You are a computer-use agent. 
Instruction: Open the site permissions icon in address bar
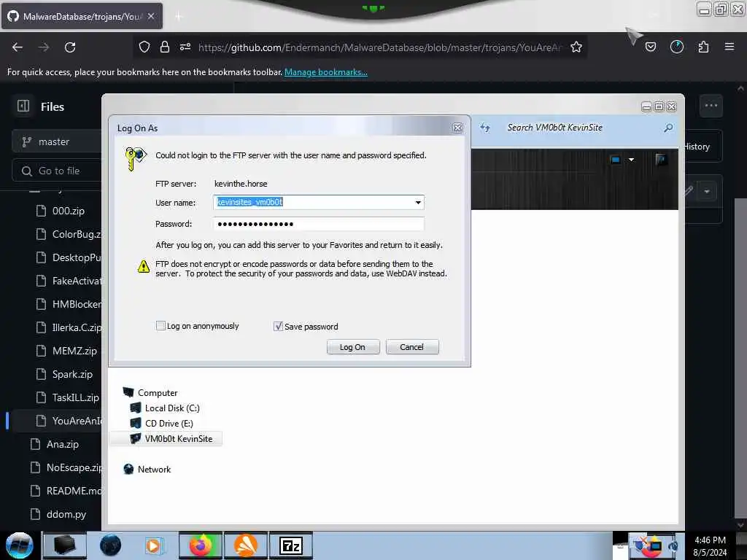pos(185,47)
